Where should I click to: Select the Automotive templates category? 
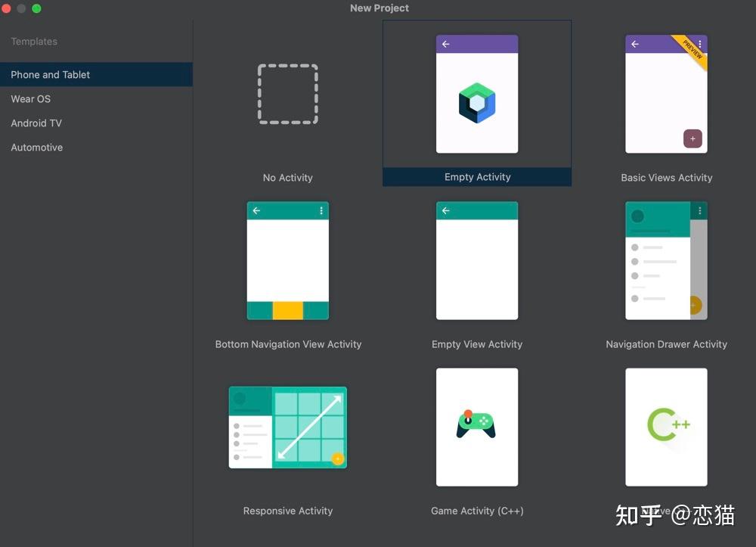(36, 147)
